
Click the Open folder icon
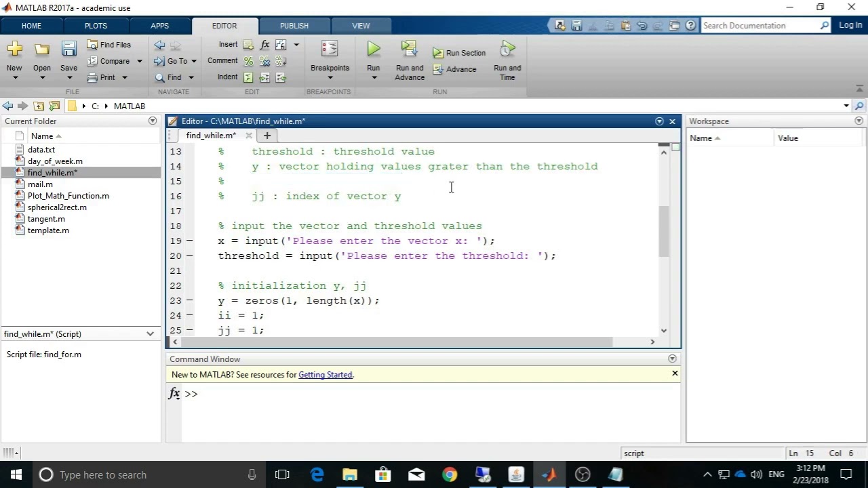coord(42,49)
